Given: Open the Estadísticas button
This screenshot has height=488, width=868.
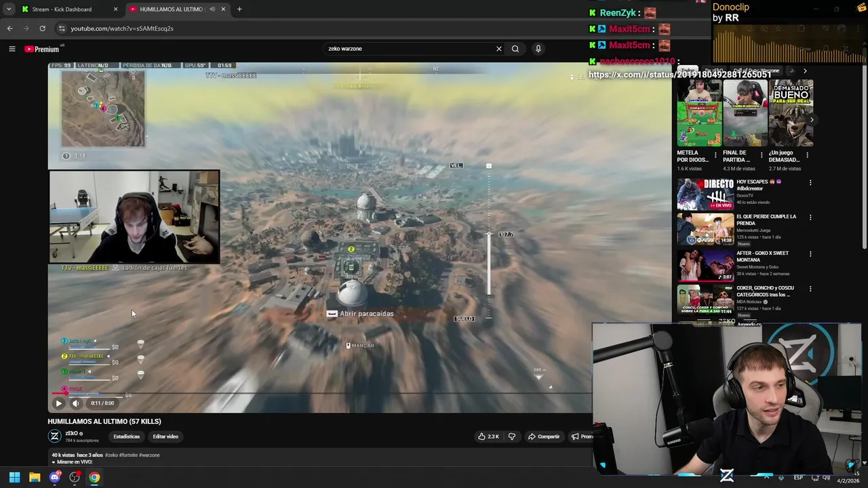Looking at the screenshot, I should click(x=126, y=436).
